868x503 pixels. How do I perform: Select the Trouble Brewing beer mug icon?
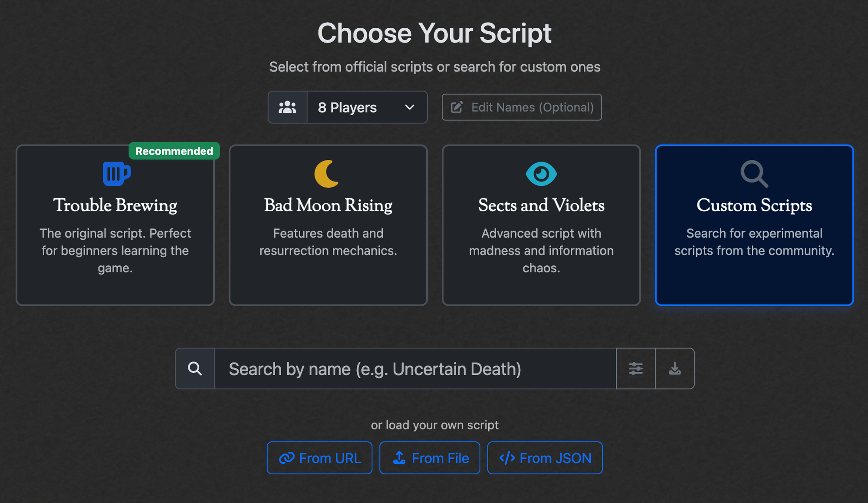[115, 173]
